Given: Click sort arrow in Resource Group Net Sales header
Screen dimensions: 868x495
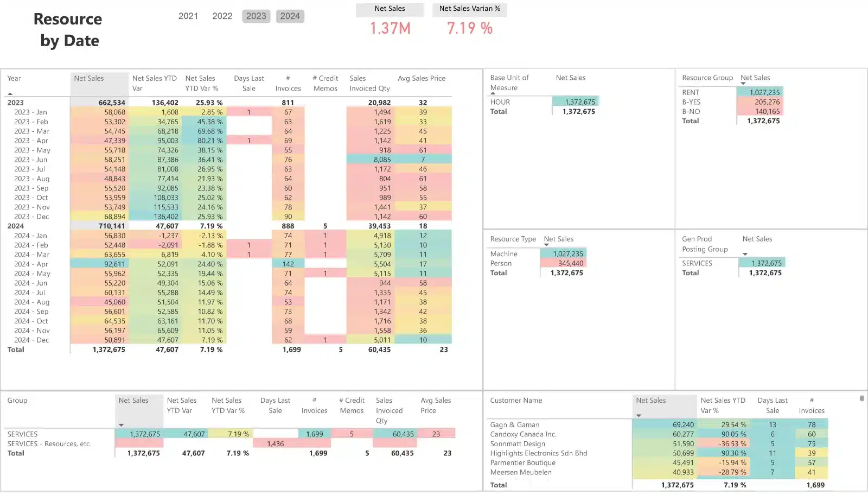Looking at the screenshot, I should click(x=743, y=84).
